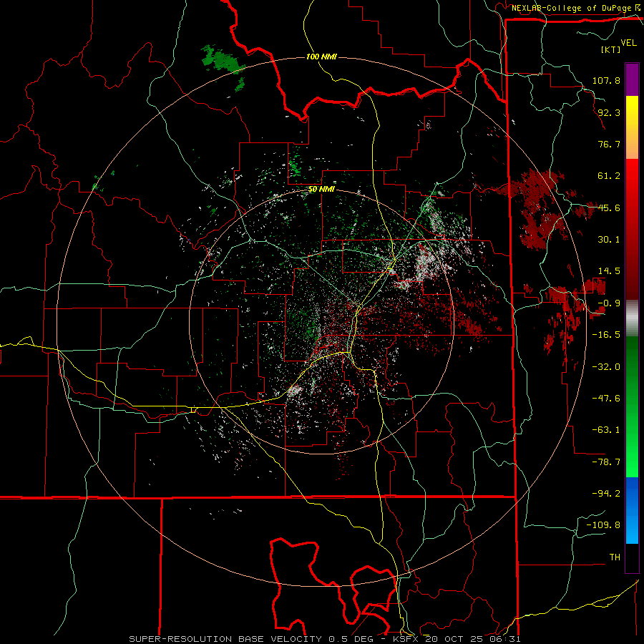
Task: Select the 30.1 scale value
Action: tap(609, 240)
